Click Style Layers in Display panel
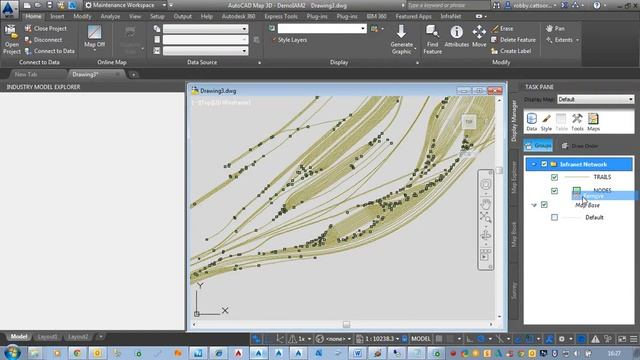The height and width of the screenshot is (360, 640). pos(289,40)
